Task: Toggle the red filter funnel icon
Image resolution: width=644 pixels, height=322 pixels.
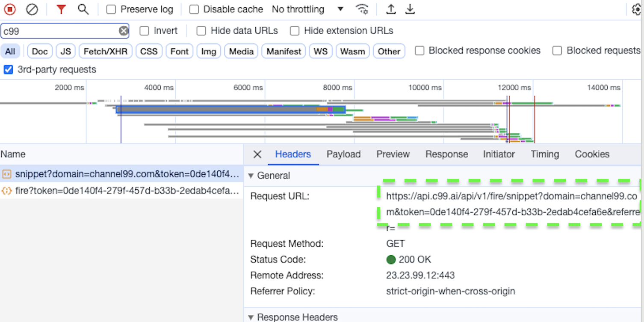Action: click(x=61, y=9)
